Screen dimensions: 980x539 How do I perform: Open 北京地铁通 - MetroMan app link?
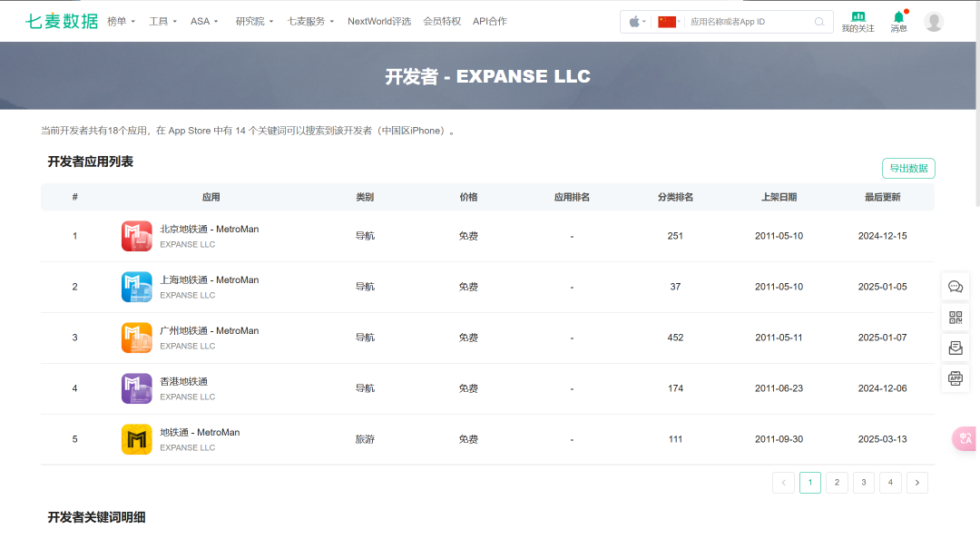[x=210, y=229]
